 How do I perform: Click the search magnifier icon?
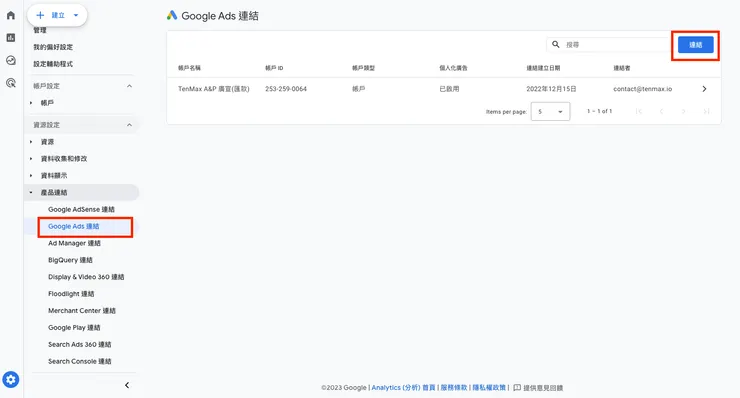556,44
